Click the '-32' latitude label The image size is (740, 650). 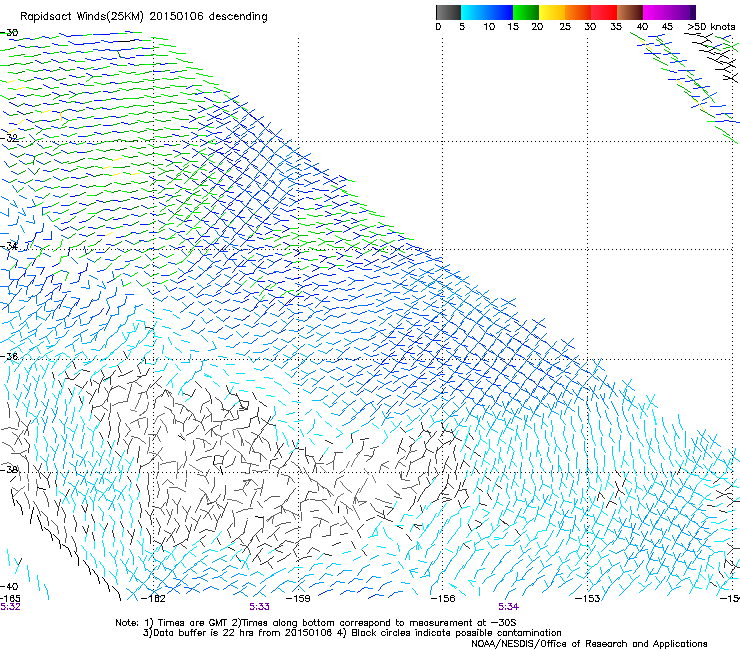pos(9,138)
